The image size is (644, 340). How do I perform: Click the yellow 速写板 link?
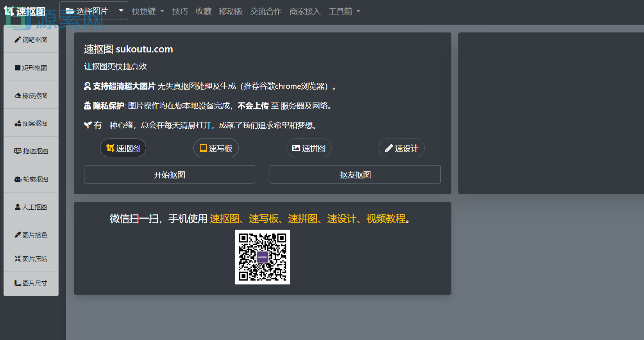tap(264, 218)
